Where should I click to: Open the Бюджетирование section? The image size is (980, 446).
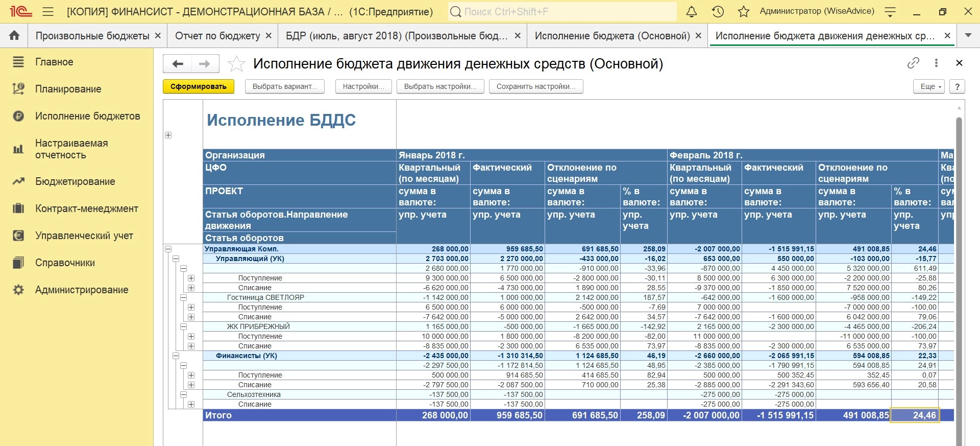tap(75, 181)
